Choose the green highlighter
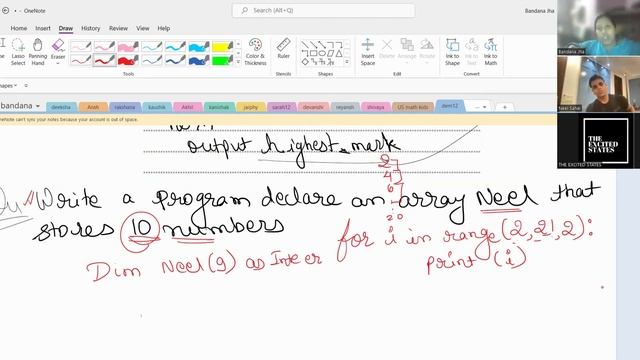 tap(222, 60)
